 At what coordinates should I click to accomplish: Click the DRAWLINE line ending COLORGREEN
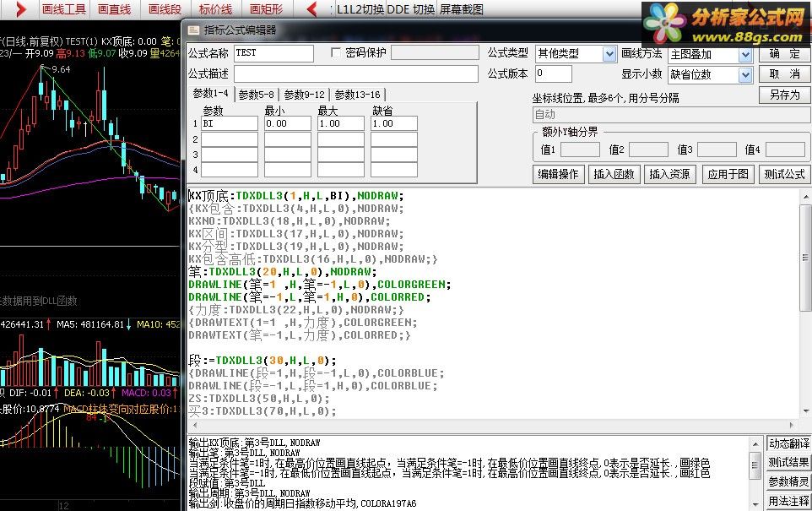click(320, 285)
